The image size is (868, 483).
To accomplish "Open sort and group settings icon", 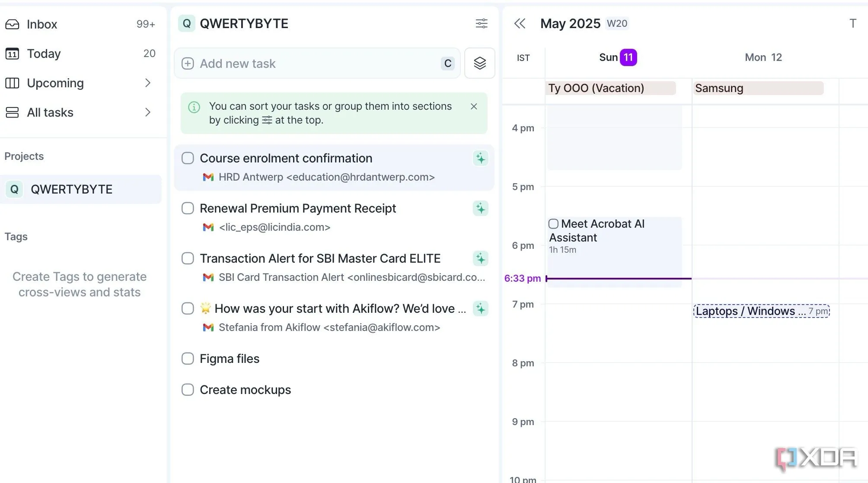I will click(482, 23).
